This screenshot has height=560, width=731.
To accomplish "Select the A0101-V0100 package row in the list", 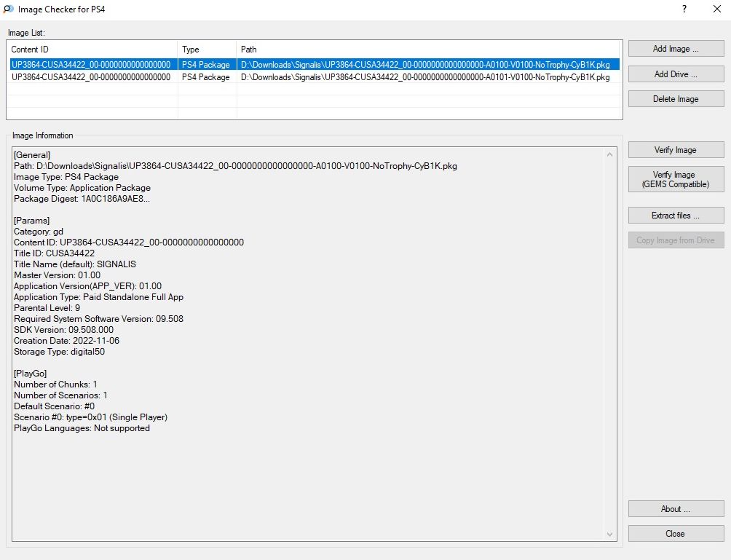I will point(313,77).
